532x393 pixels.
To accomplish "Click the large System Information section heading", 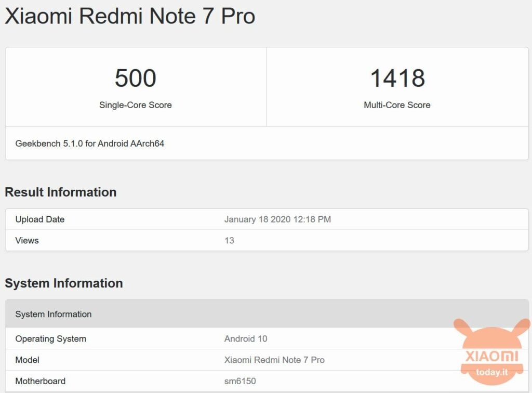I will click(x=64, y=283).
